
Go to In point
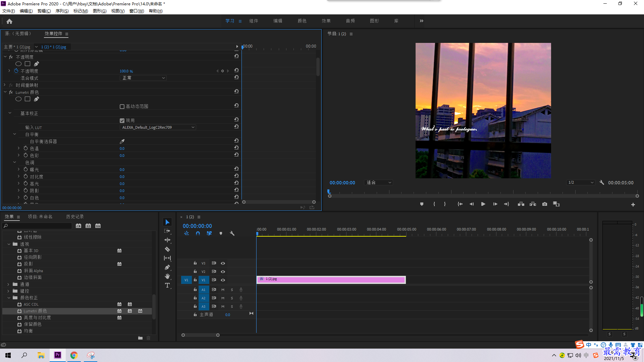coord(460,204)
